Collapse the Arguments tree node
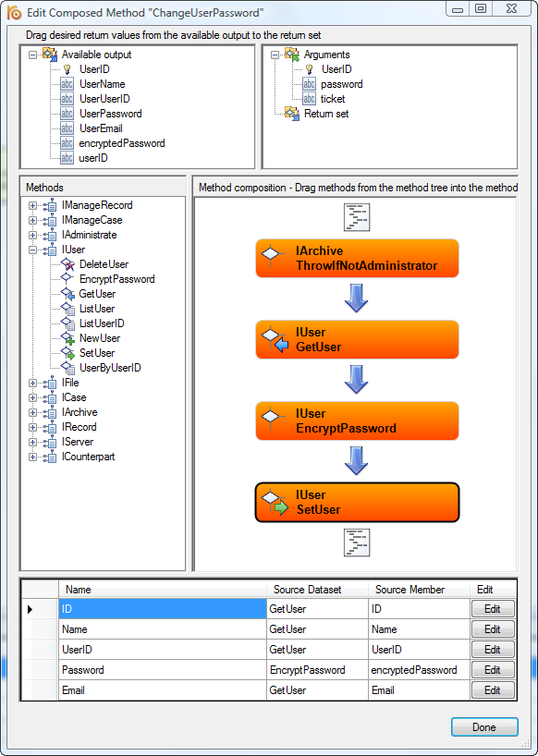The width and height of the screenshot is (538, 756). [x=275, y=55]
